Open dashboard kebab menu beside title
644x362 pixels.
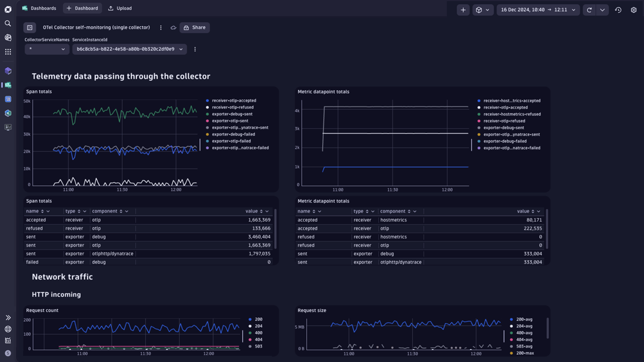pos(161,28)
